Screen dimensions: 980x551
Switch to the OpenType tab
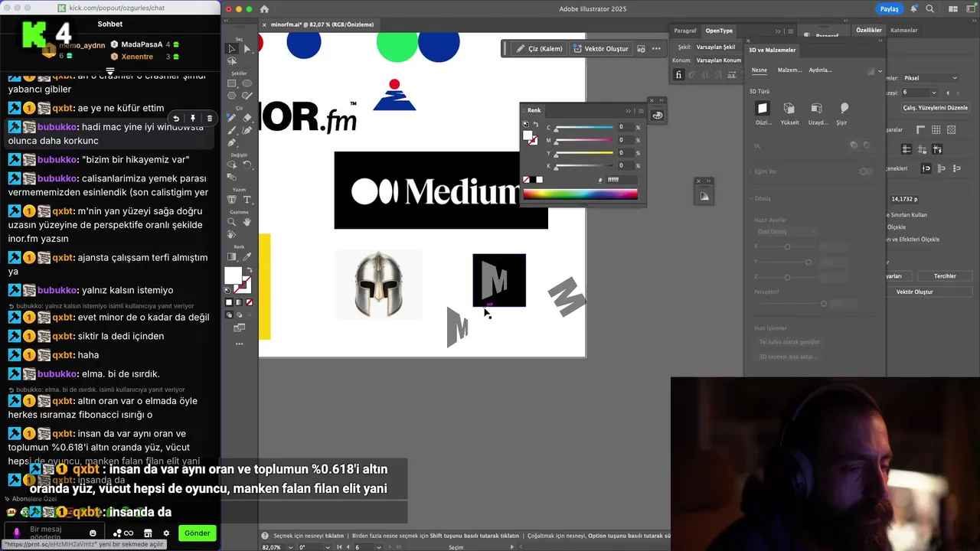click(x=719, y=31)
